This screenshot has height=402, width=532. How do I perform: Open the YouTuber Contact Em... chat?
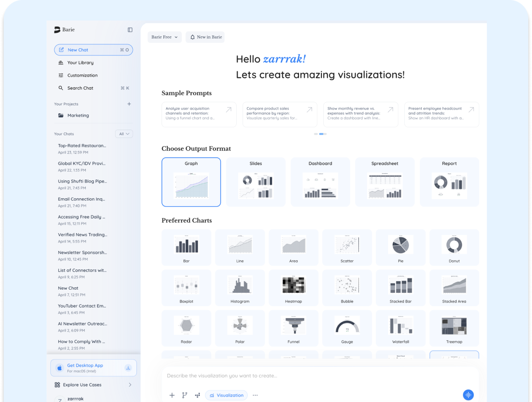[82, 309]
